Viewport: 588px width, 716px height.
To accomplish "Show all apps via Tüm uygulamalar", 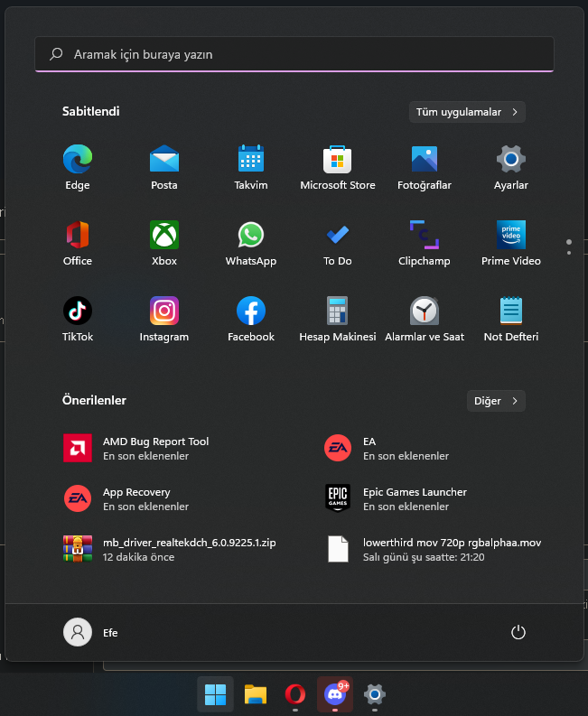I will coord(467,112).
